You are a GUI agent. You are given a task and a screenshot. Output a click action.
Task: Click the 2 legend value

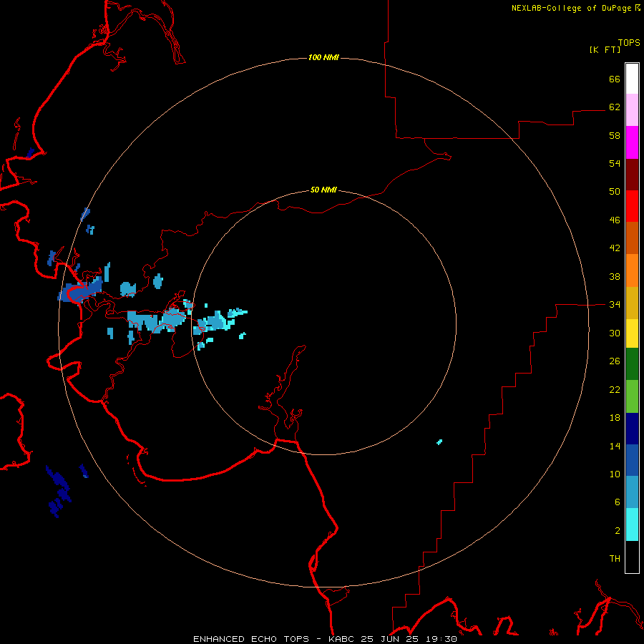tap(618, 531)
